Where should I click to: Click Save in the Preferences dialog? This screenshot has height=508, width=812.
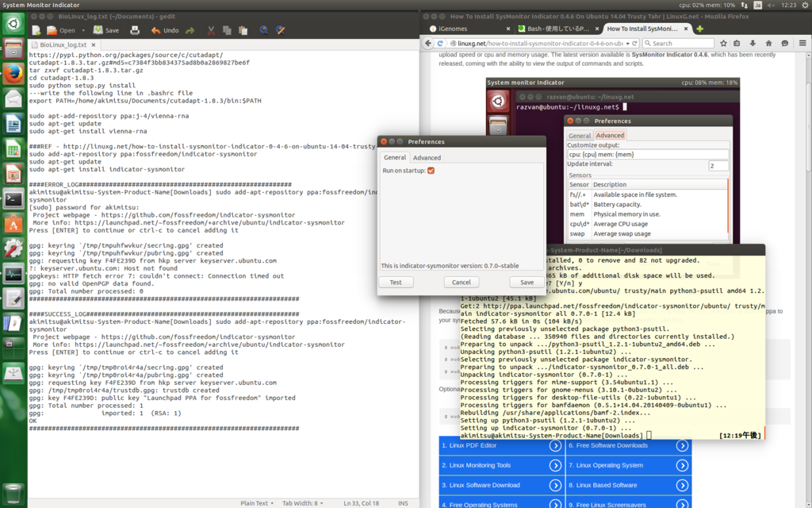click(527, 283)
